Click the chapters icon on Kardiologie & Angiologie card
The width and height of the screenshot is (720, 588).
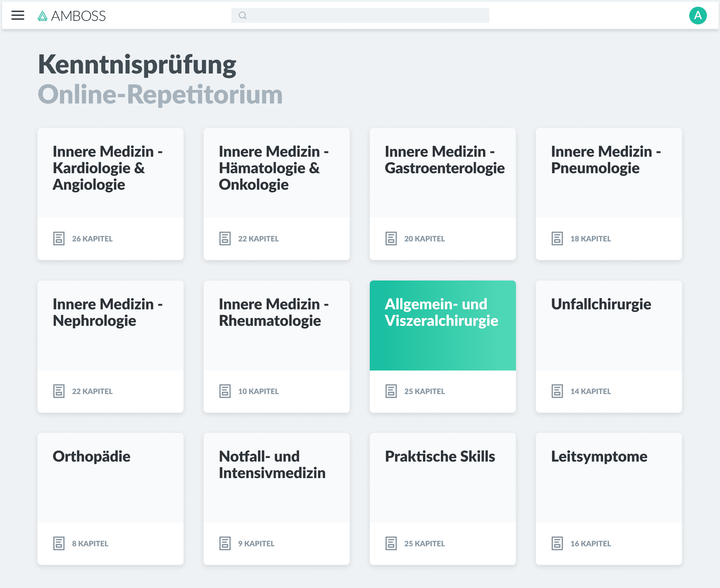point(59,238)
